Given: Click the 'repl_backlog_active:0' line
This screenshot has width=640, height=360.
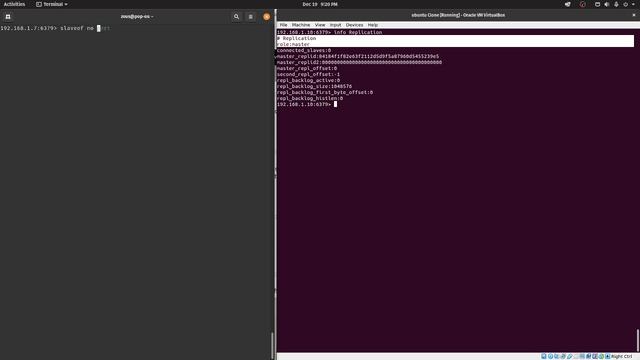Looking at the screenshot, I should [308, 80].
